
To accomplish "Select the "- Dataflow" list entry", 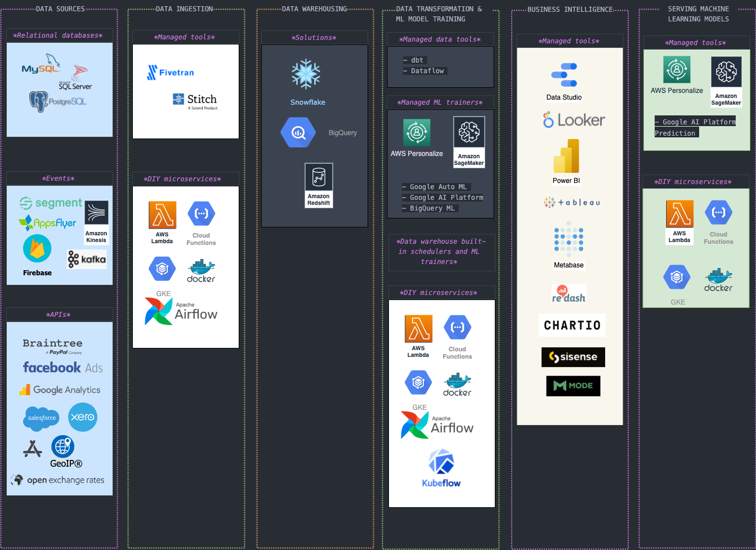I will pyautogui.click(x=424, y=71).
